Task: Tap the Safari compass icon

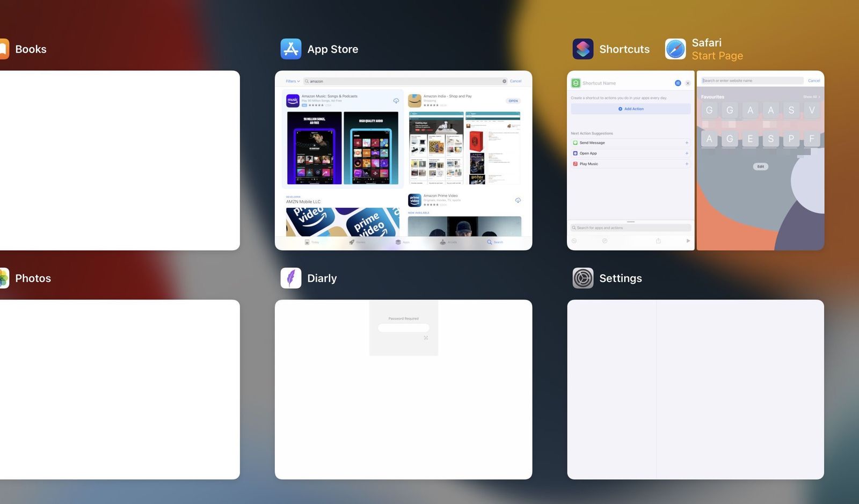Action: click(x=675, y=49)
